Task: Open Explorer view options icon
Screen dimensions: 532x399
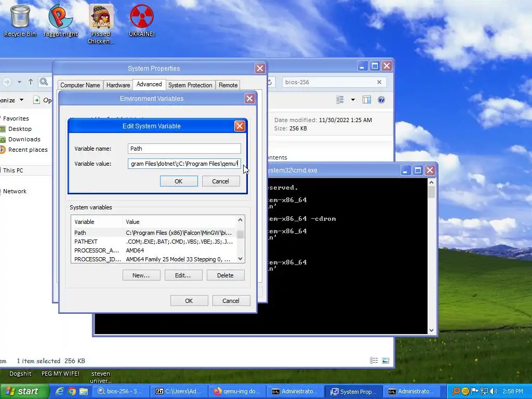Action: click(x=340, y=100)
